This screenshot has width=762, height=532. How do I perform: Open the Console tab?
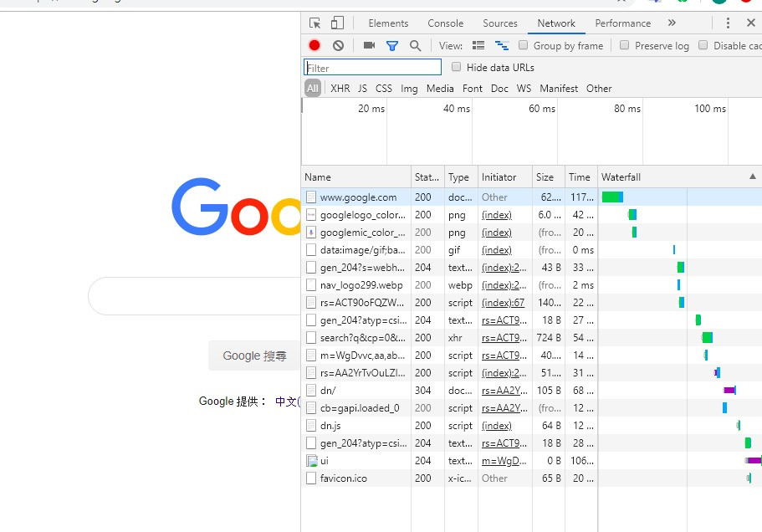point(445,23)
